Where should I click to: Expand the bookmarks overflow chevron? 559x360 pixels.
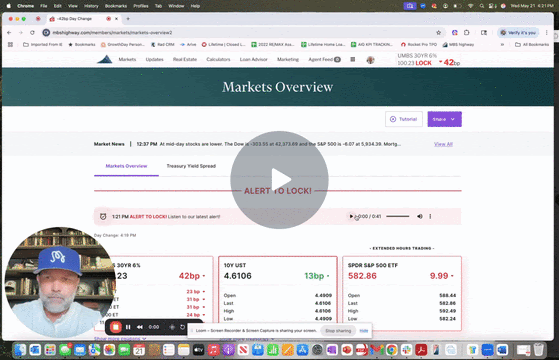(x=502, y=45)
